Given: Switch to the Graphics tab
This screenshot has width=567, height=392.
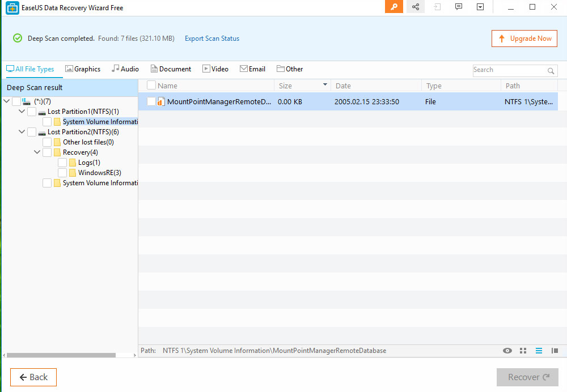Looking at the screenshot, I should tap(83, 69).
